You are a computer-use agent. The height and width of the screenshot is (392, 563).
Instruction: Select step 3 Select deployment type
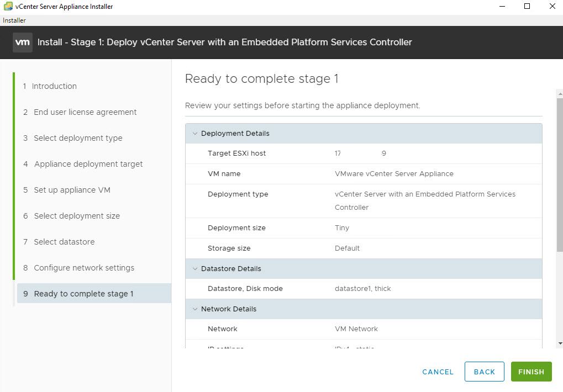(x=78, y=138)
